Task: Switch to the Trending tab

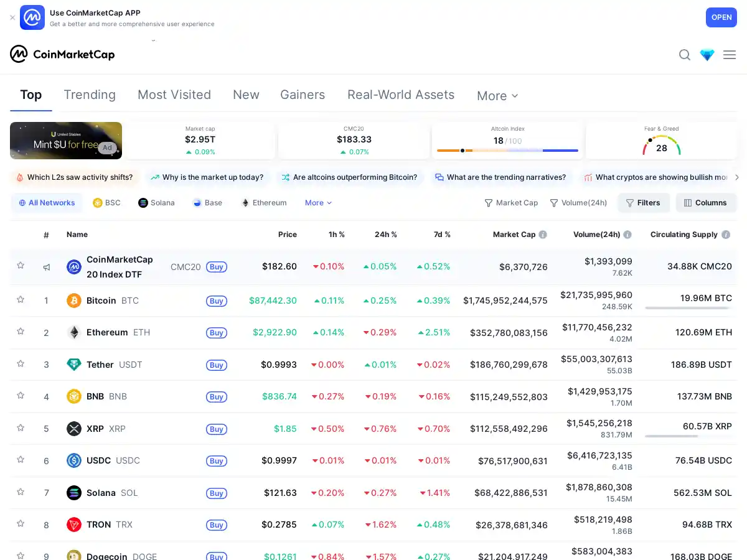Action: pos(90,95)
